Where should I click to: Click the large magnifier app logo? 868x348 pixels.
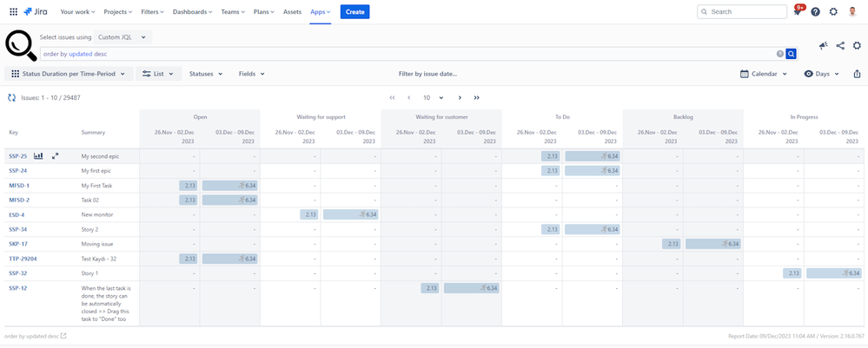pyautogui.click(x=21, y=45)
